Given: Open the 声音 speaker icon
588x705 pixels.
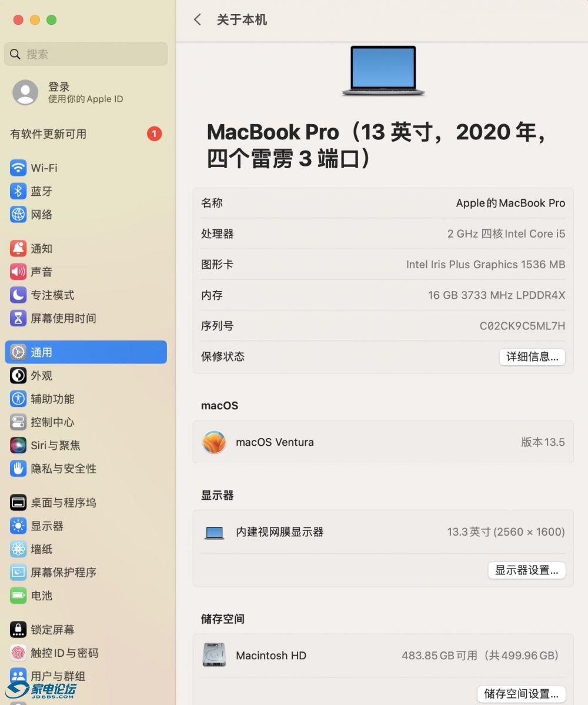Looking at the screenshot, I should (x=18, y=272).
